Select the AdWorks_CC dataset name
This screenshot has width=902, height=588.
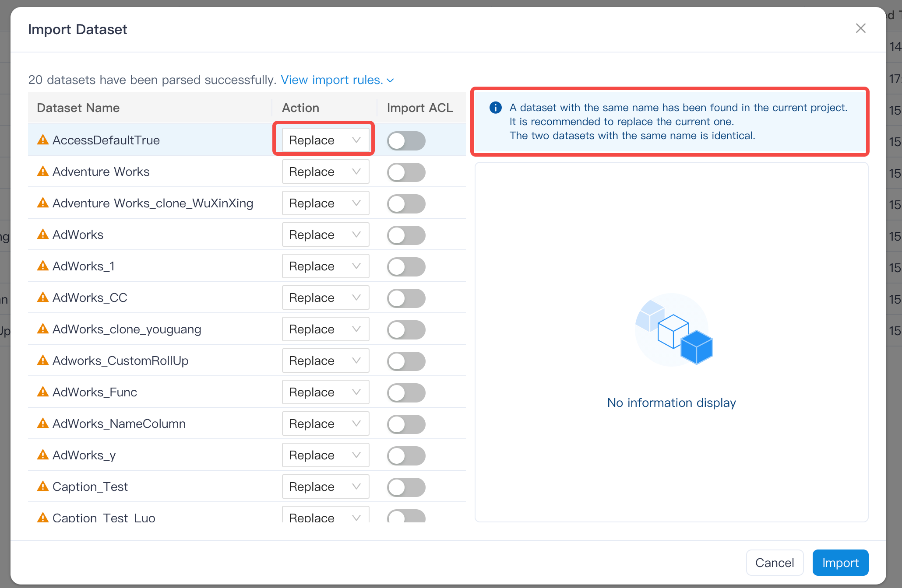click(90, 298)
